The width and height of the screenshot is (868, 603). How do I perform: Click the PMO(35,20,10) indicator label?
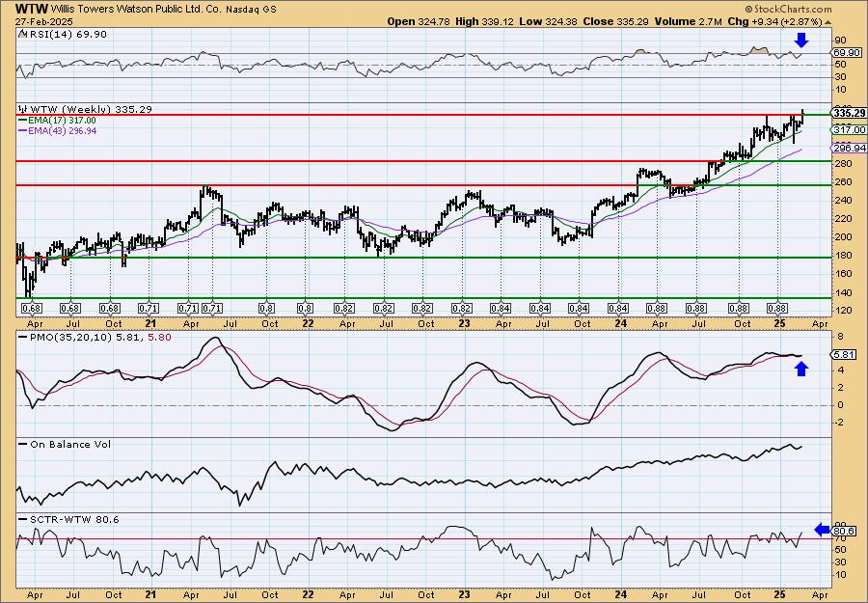click(x=70, y=337)
